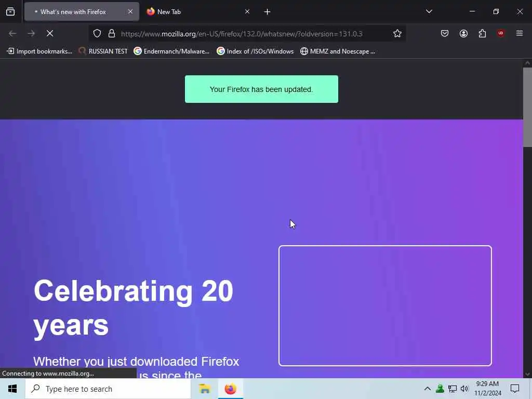
Task: Click the page vertical scrollbar thumb
Action: point(527,107)
